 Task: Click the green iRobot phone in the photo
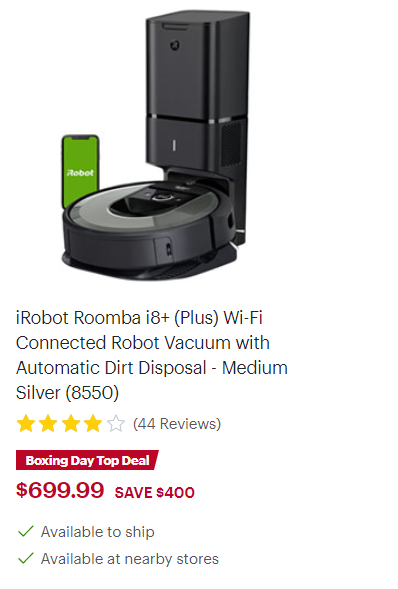click(80, 171)
